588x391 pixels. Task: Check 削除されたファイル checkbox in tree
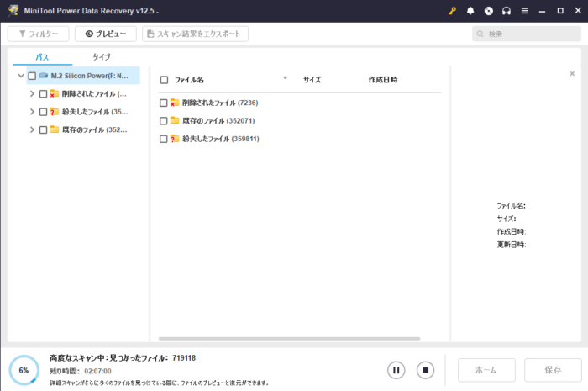[x=43, y=94]
